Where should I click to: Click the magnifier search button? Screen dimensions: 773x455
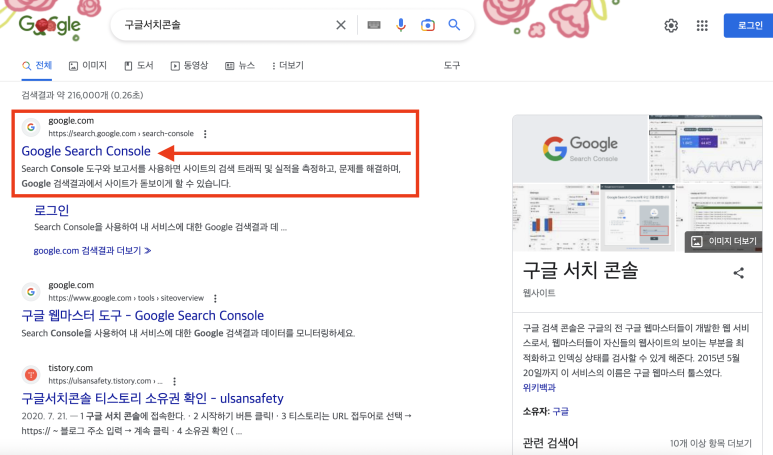coord(454,25)
